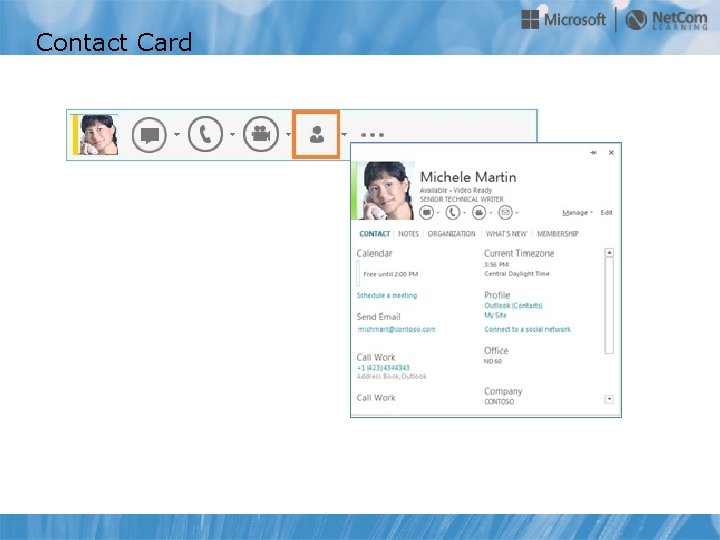Click the scrollbar down arrow in the card
The width and height of the screenshot is (720, 540).
coord(609,399)
